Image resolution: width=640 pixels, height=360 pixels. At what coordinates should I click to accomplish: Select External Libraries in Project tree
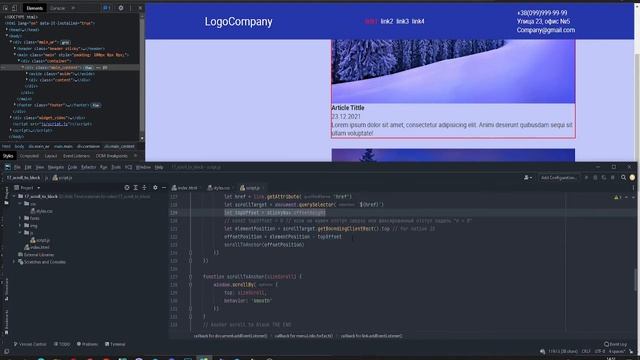[x=36, y=255]
